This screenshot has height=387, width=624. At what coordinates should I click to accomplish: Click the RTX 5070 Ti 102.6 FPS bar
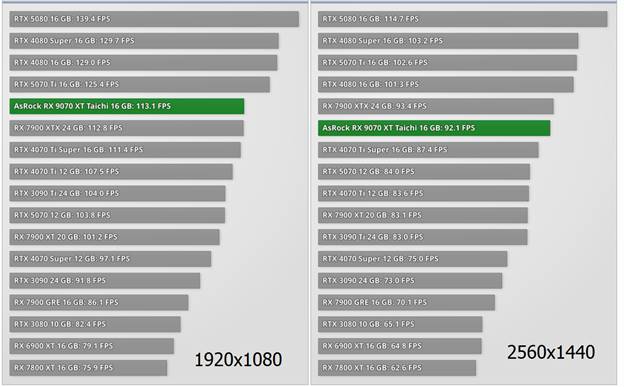click(447, 63)
